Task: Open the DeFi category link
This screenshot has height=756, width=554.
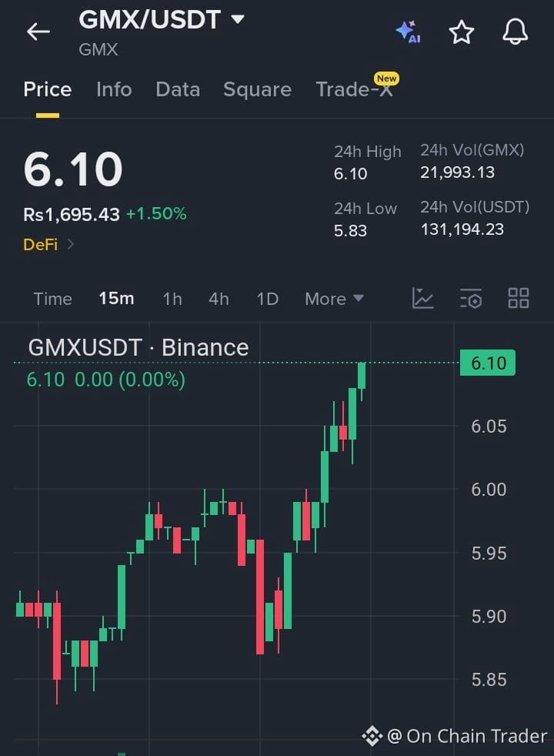Action: pos(41,245)
